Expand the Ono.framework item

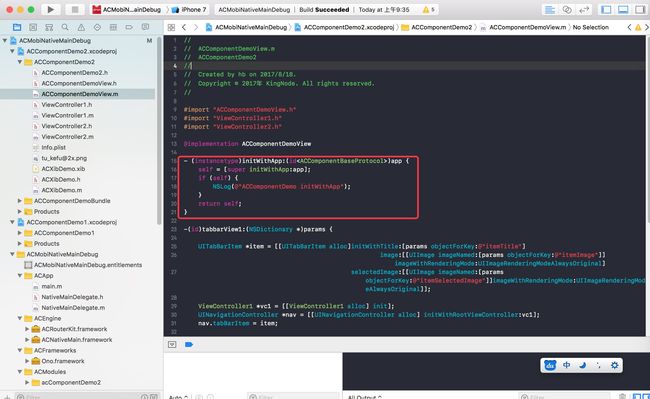tap(27, 361)
